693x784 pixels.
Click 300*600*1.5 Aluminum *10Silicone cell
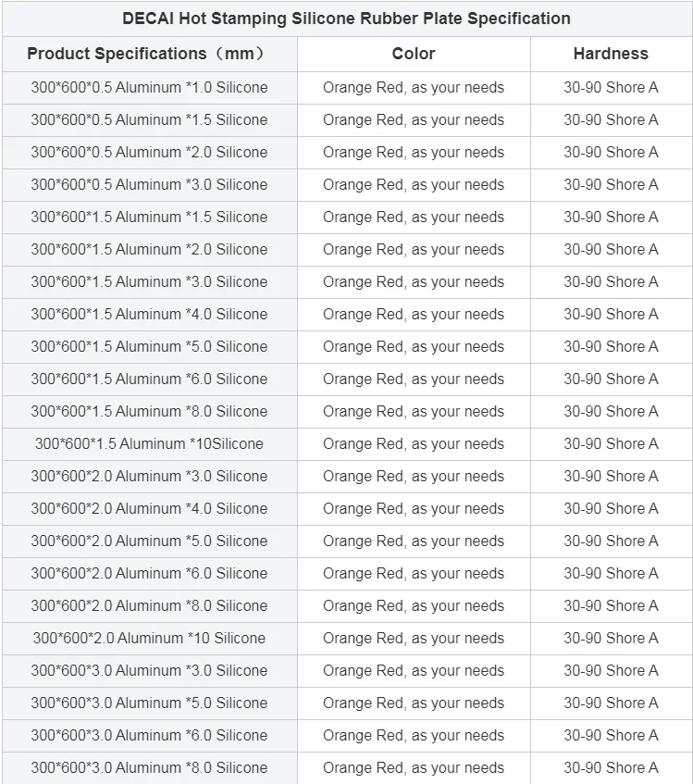[x=150, y=444]
